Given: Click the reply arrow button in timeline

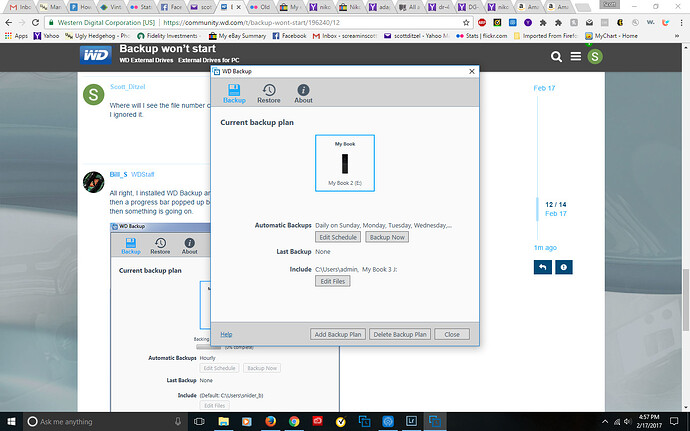Looking at the screenshot, I should click(543, 267).
